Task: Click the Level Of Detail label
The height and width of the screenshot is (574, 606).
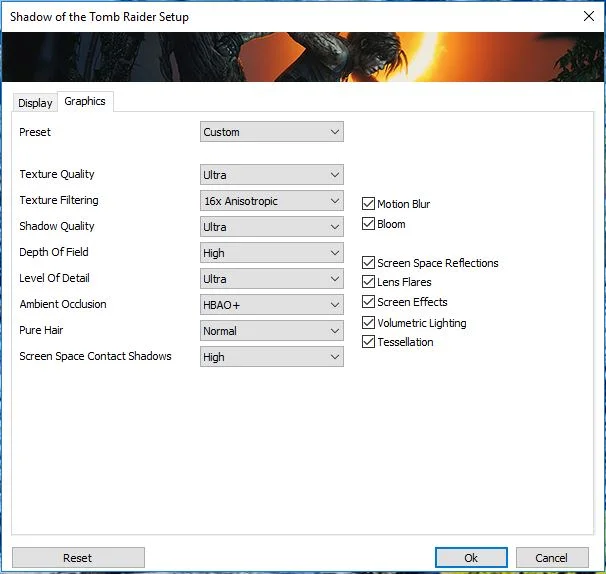Action: click(x=54, y=278)
